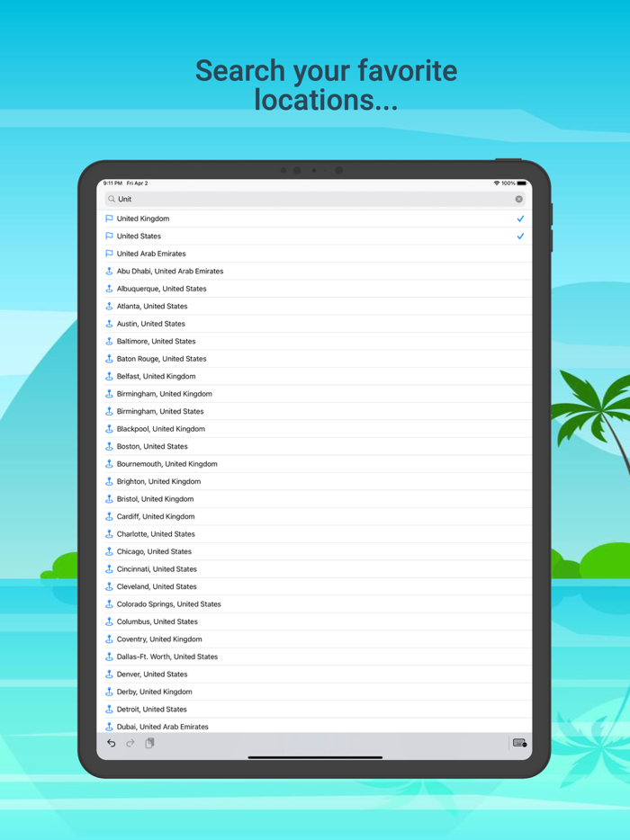Tap location pin icon beside Bournemouth
630x840 pixels.
[x=109, y=464]
